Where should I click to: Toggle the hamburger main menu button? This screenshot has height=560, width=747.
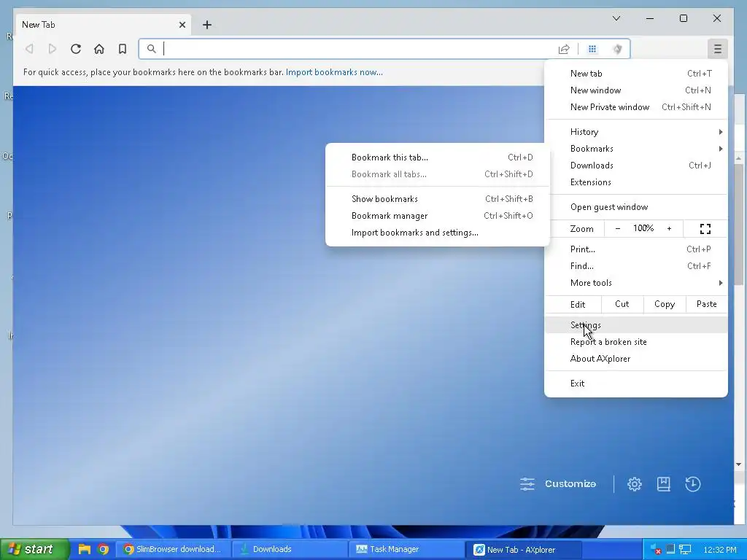pyautogui.click(x=718, y=49)
